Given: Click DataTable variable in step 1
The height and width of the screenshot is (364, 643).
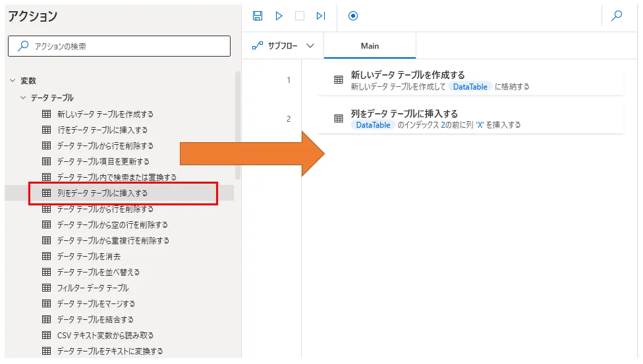Looking at the screenshot, I should 470,86.
